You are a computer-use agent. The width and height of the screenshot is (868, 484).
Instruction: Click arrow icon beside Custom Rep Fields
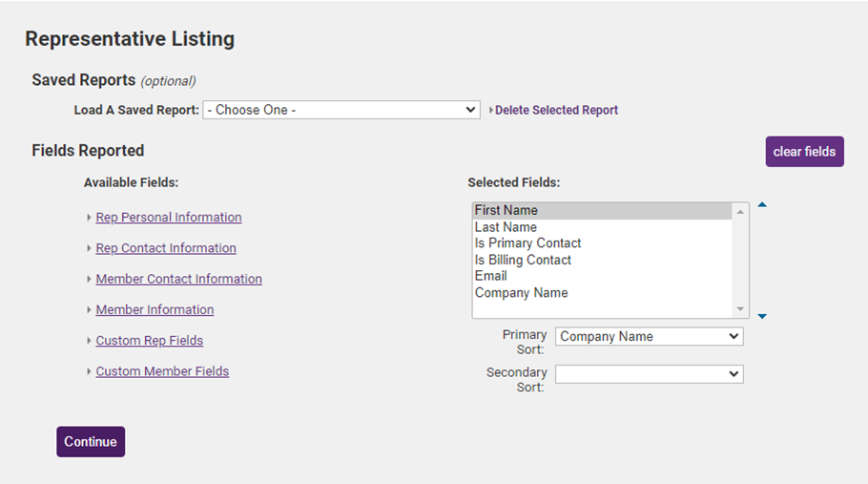pos(89,341)
